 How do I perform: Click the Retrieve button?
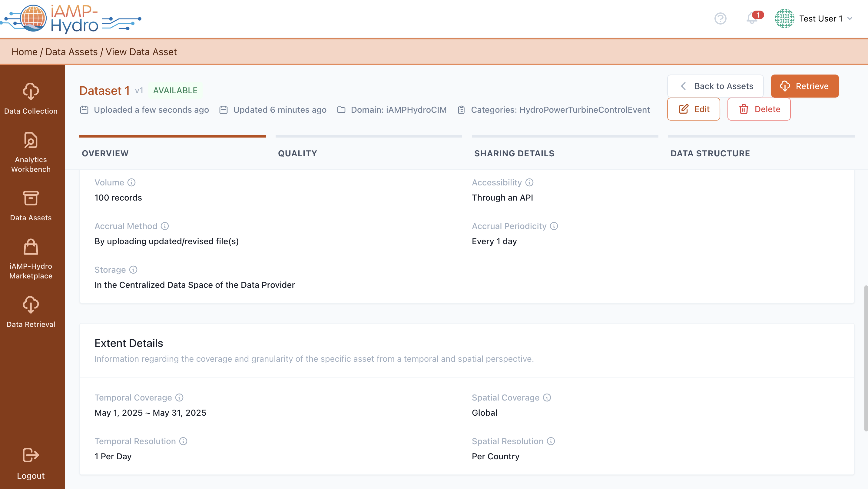[x=804, y=86]
